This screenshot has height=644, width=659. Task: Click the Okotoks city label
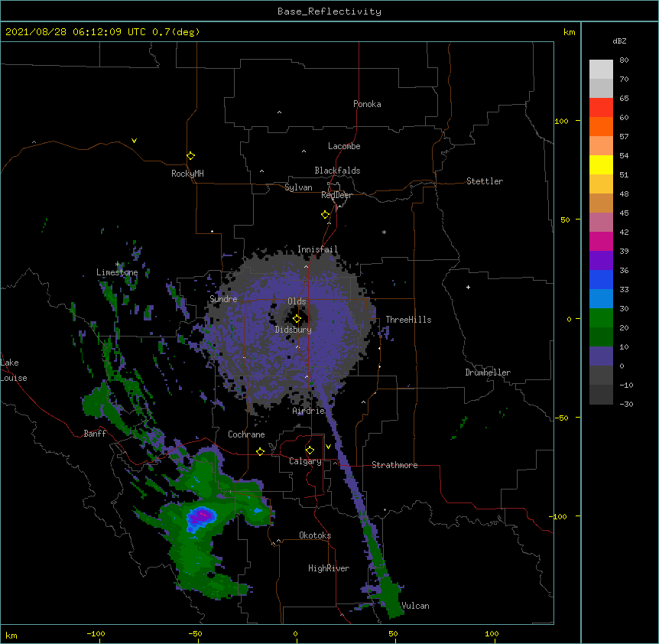tap(315, 535)
